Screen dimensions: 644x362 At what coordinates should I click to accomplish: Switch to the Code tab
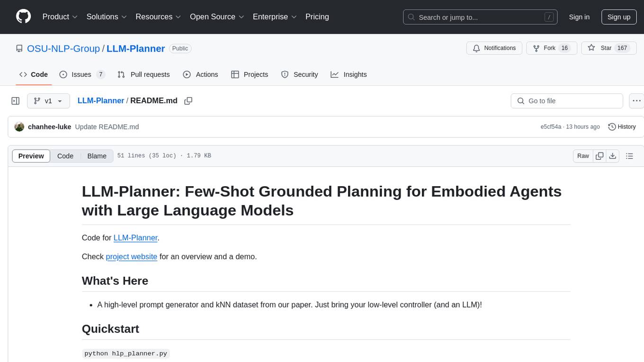pos(34,74)
